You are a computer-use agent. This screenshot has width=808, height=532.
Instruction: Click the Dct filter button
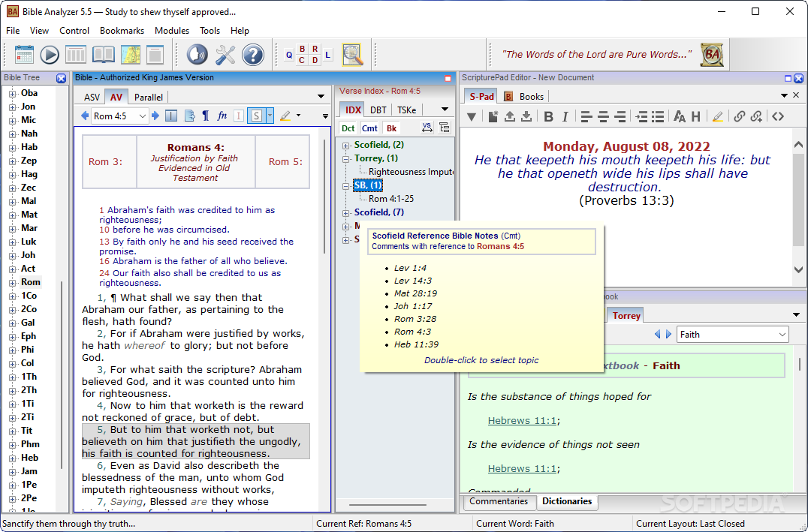348,128
